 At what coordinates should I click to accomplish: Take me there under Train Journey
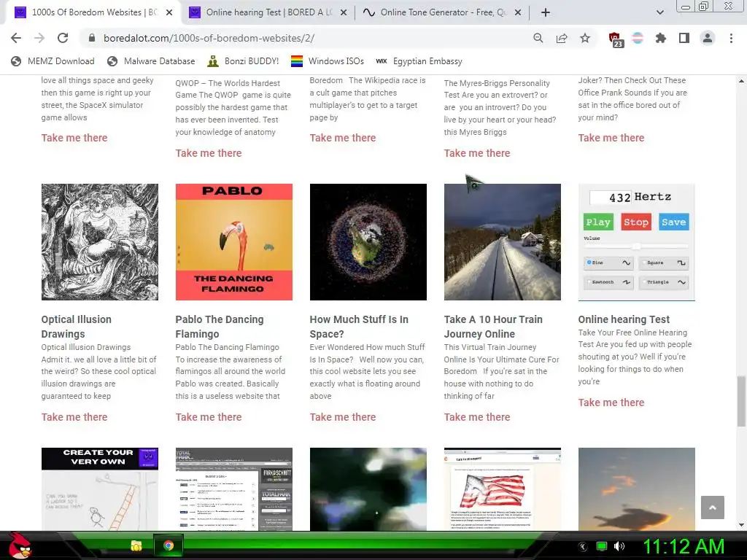(477, 417)
